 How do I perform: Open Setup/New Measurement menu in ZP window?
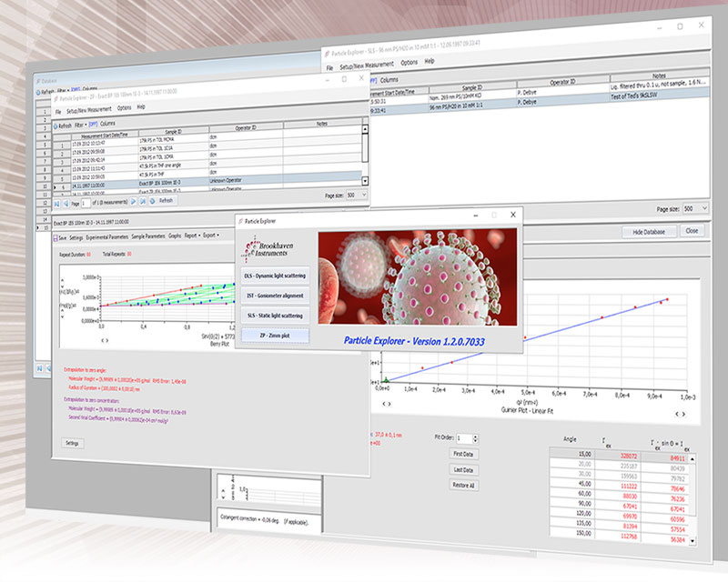tap(88, 110)
